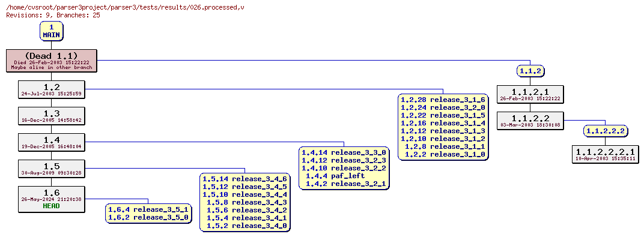The width and height of the screenshot is (644, 237).
Task: Open branch 1.2.22 release_3_1_5
Action: pyautogui.click(x=443, y=115)
